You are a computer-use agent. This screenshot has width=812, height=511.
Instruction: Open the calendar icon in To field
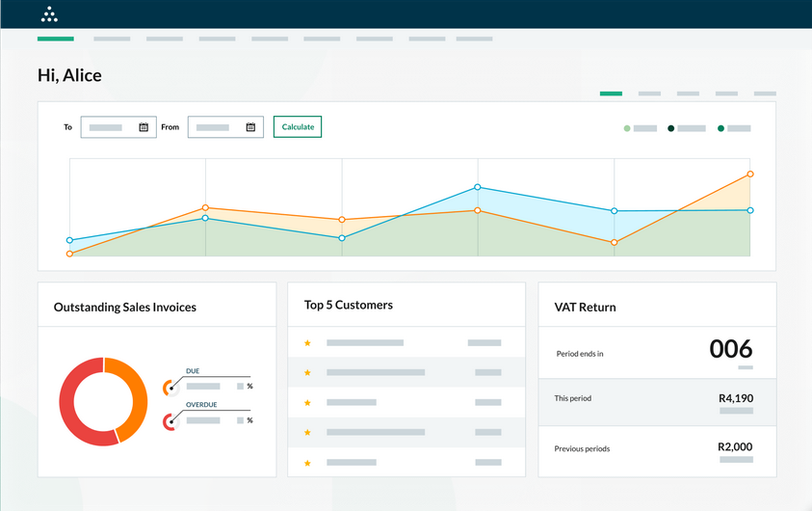144,127
